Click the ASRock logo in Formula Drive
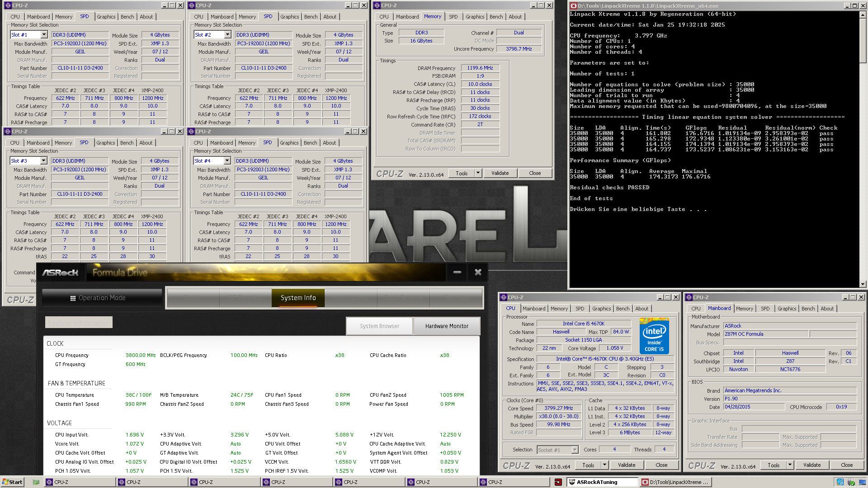The image size is (868, 488). 60,272
